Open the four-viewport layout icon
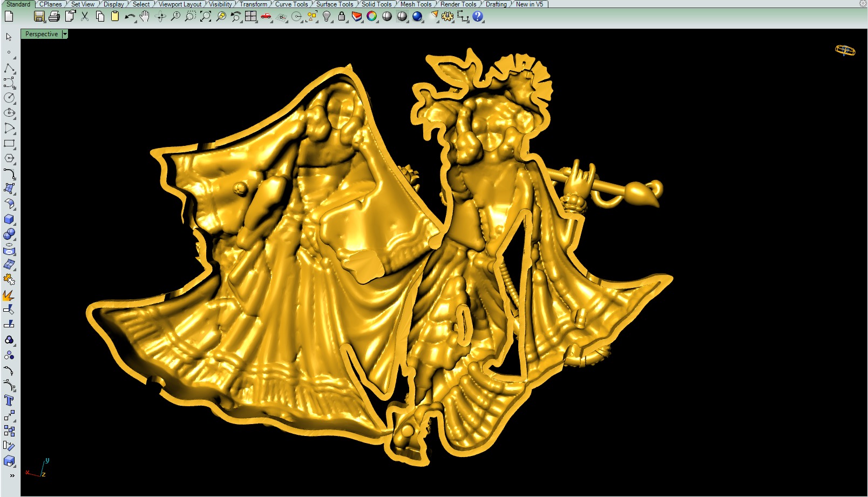The width and height of the screenshot is (868, 497). pyautogui.click(x=250, y=16)
